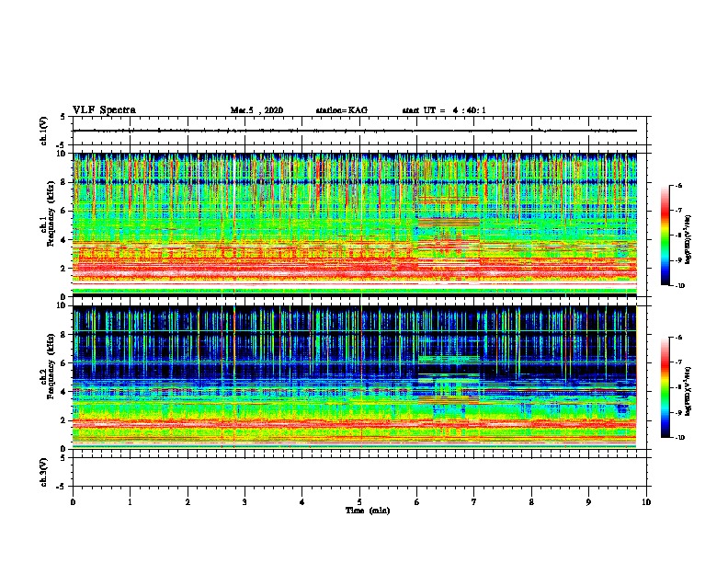Image resolution: width=728 pixels, height=563 pixels.
Task: Click the ch.1 voltage waveform trace
Action: 355,131
